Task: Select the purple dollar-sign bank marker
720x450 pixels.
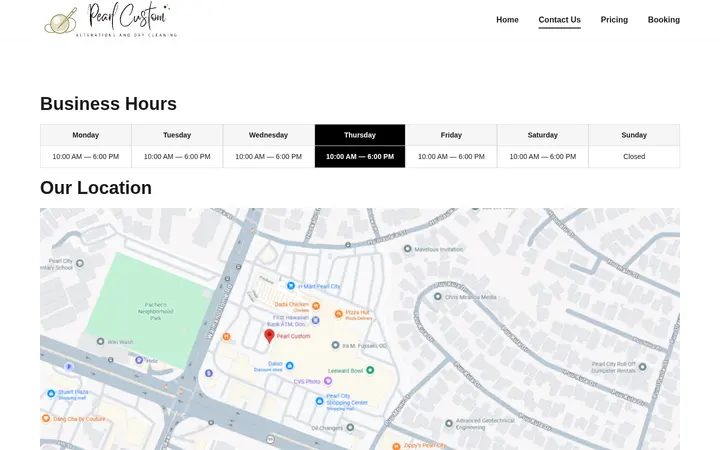Action: pyautogui.click(x=208, y=373)
